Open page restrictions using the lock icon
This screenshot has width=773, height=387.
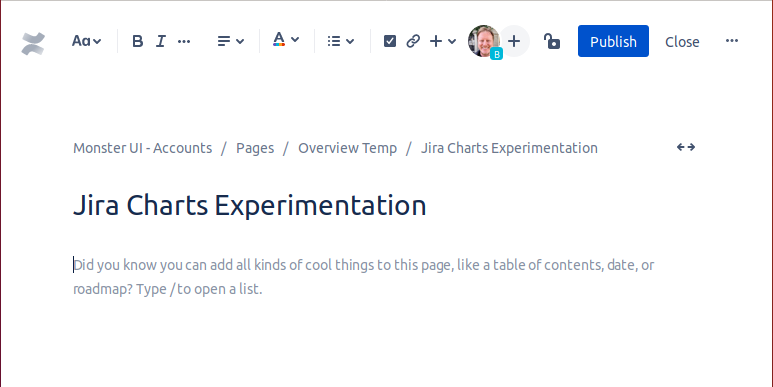coord(552,41)
